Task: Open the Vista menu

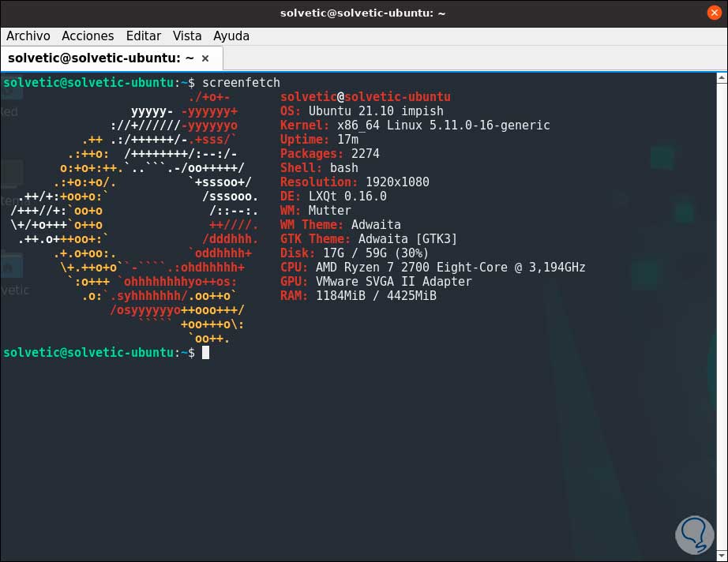Action: [x=187, y=36]
